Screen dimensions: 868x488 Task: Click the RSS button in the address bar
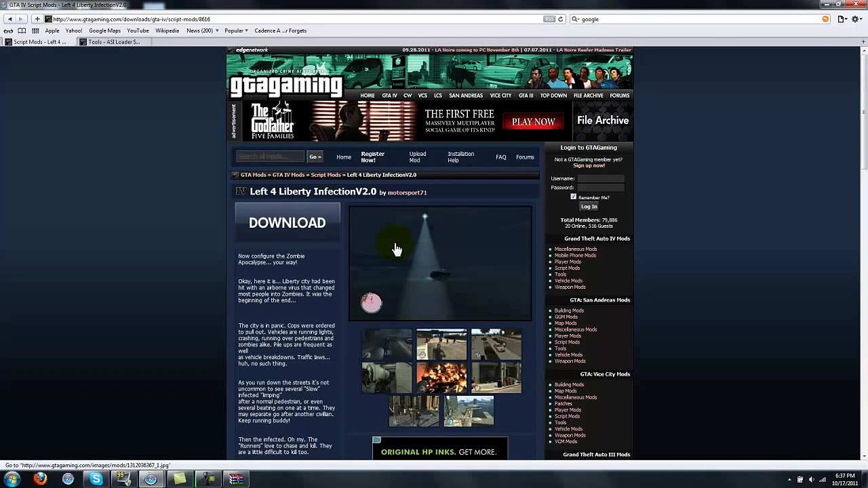[x=549, y=19]
